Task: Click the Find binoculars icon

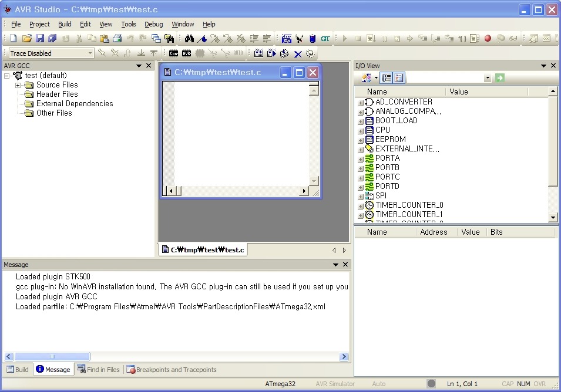Action: pyautogui.click(x=189, y=39)
